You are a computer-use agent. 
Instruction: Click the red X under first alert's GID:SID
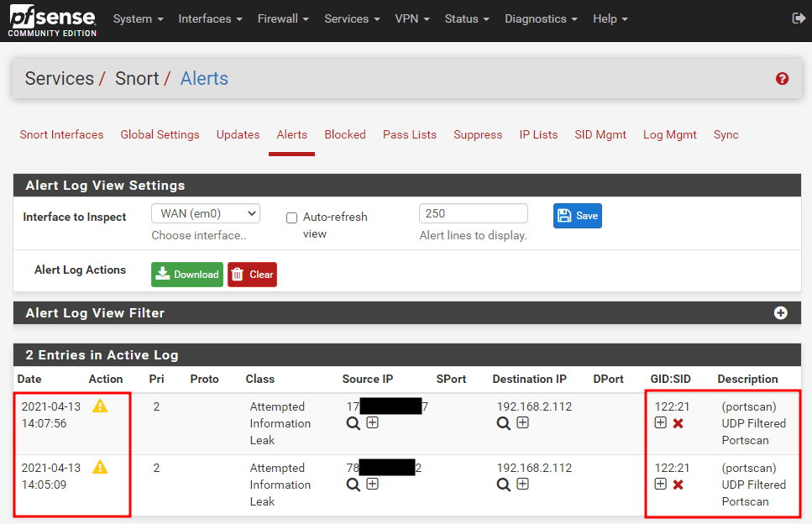(678, 423)
